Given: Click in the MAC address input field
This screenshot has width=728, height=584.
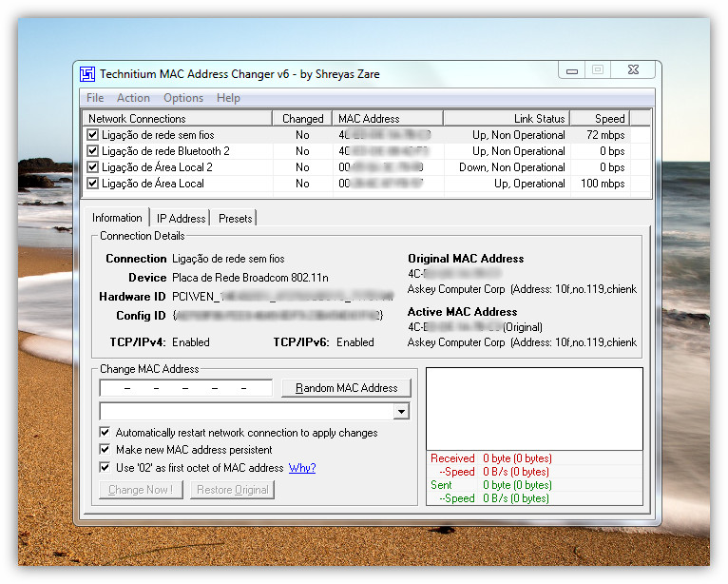Looking at the screenshot, I should pyautogui.click(x=185, y=388).
